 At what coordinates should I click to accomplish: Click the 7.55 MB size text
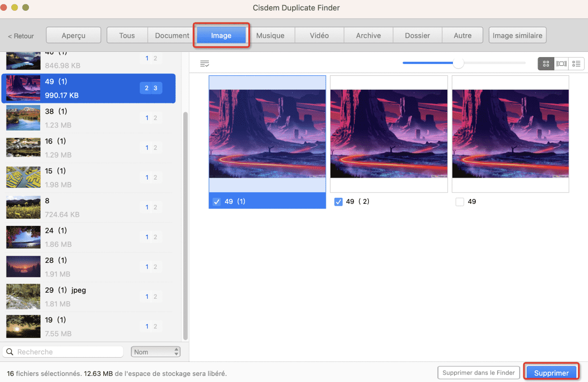58,334
